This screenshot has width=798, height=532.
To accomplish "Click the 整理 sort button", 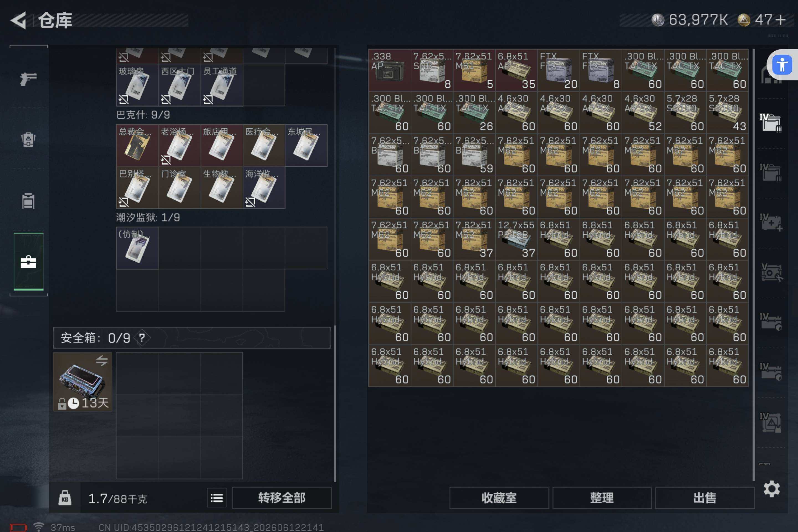I will pos(602,498).
